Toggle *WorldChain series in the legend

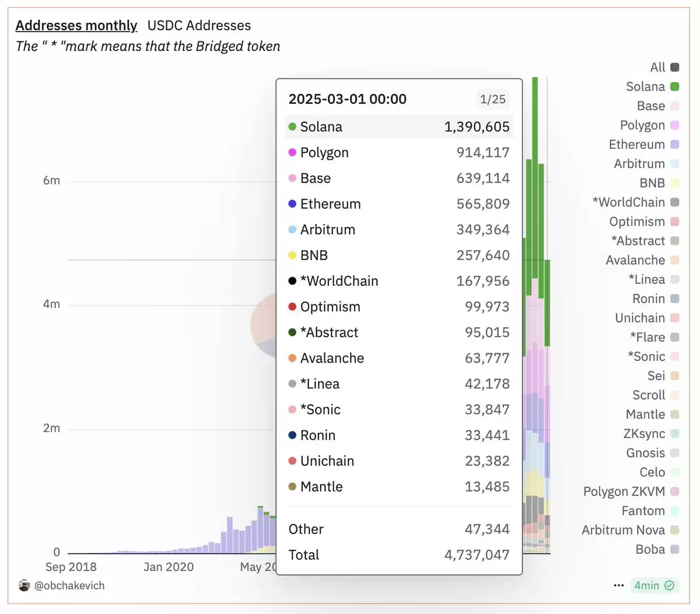click(x=636, y=202)
